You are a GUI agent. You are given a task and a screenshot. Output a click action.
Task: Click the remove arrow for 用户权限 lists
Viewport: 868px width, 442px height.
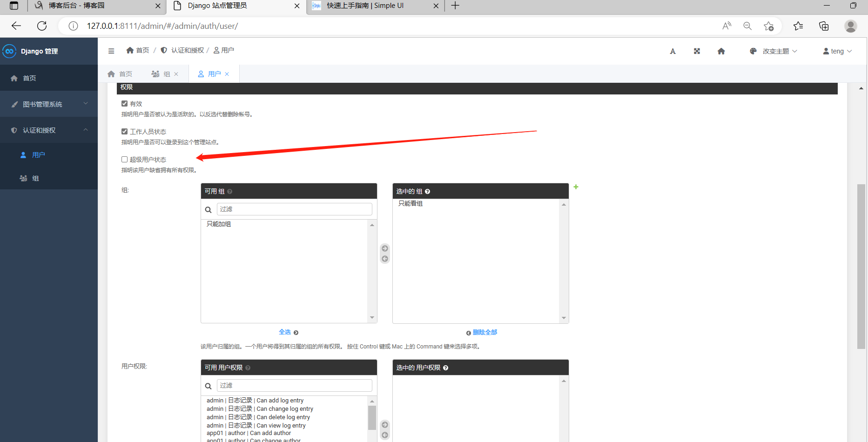[x=385, y=435]
